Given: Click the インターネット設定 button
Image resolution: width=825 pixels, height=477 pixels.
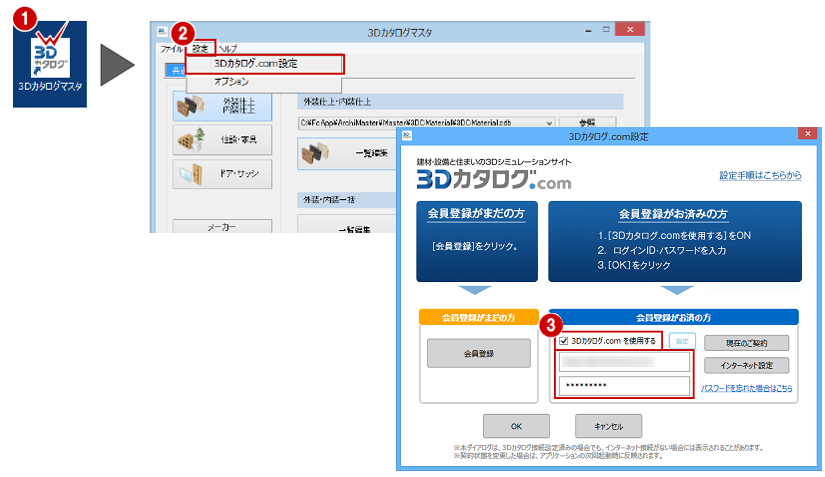Looking at the screenshot, I should (x=746, y=366).
